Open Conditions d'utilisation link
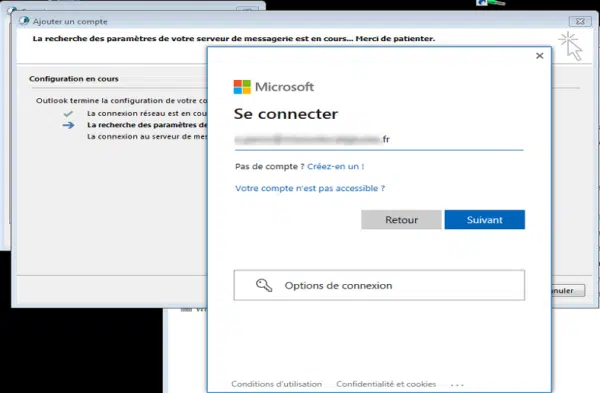This screenshot has width=600, height=393. (x=276, y=384)
